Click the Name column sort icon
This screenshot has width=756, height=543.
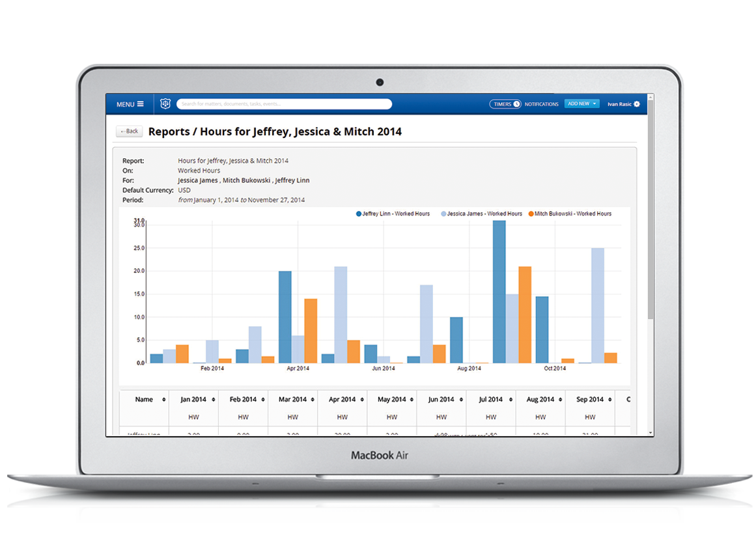[x=164, y=400]
